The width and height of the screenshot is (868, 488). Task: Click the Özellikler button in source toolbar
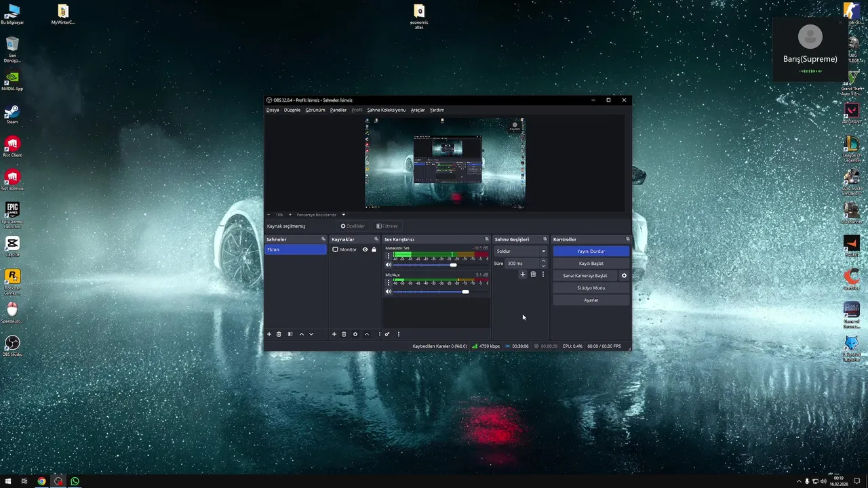pos(353,226)
